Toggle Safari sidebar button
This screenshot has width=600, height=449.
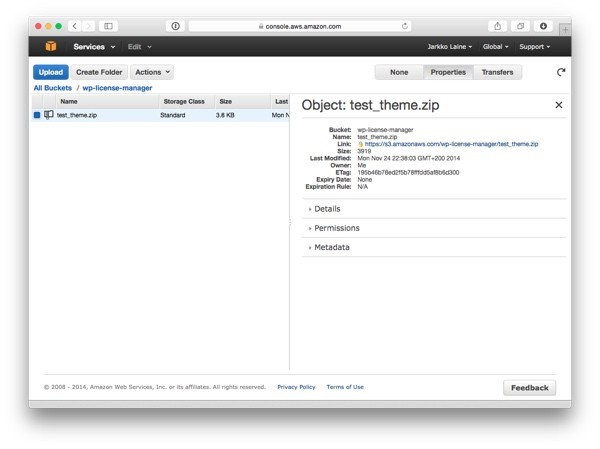pos(108,26)
